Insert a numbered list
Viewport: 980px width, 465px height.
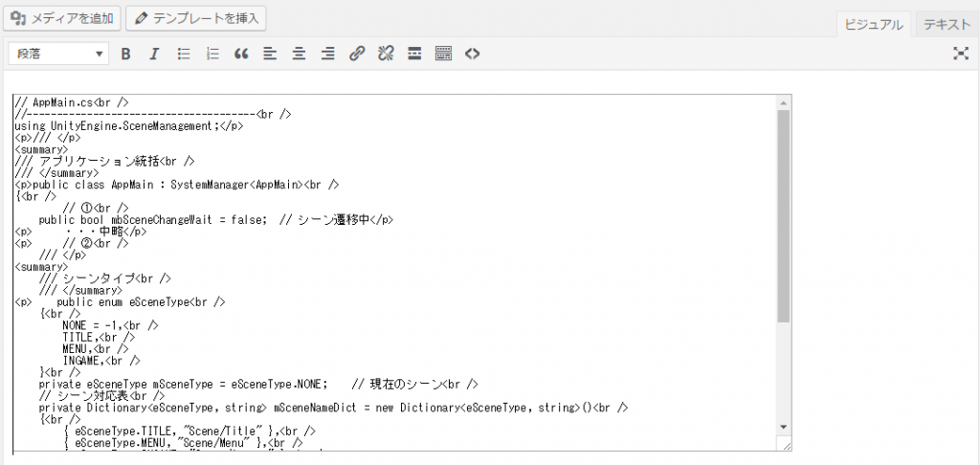tap(212, 54)
